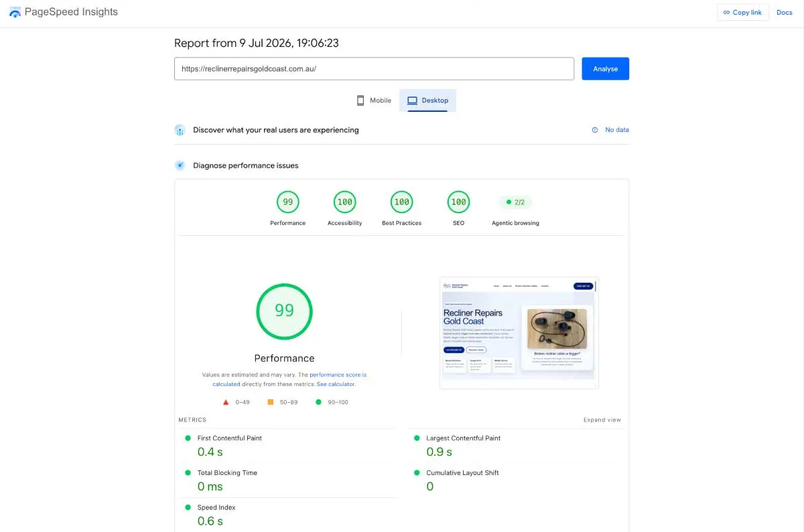Image resolution: width=804 pixels, height=532 pixels.
Task: Click the 0 ms metric value
Action: [210, 487]
